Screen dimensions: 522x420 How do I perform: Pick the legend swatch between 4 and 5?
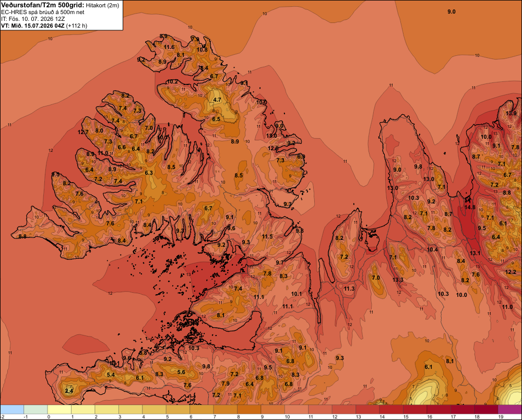(x=154, y=409)
